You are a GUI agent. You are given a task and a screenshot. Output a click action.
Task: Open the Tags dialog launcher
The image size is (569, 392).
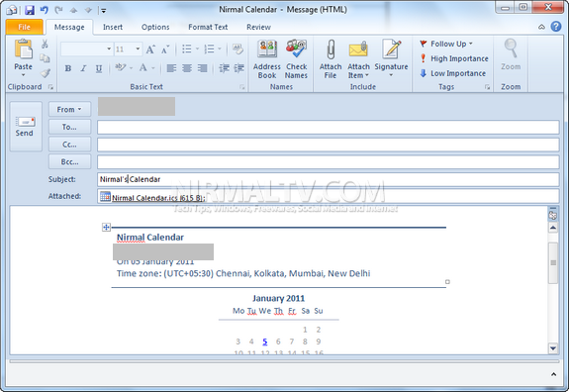click(x=487, y=87)
